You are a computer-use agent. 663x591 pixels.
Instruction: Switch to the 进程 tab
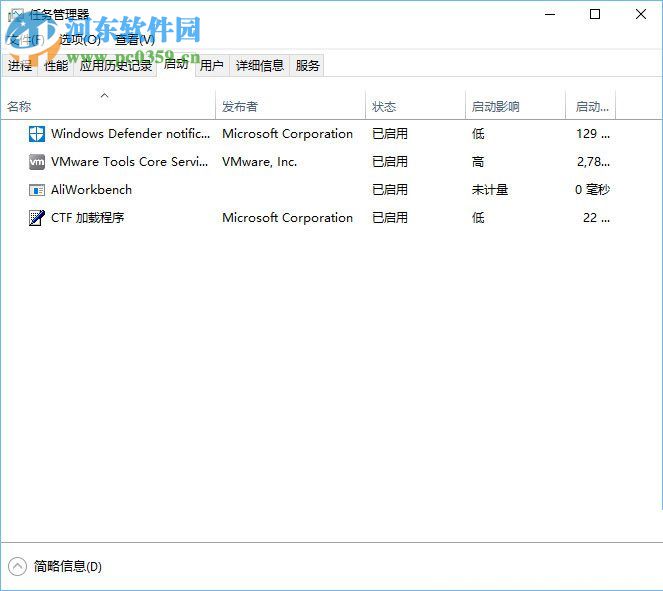point(19,66)
